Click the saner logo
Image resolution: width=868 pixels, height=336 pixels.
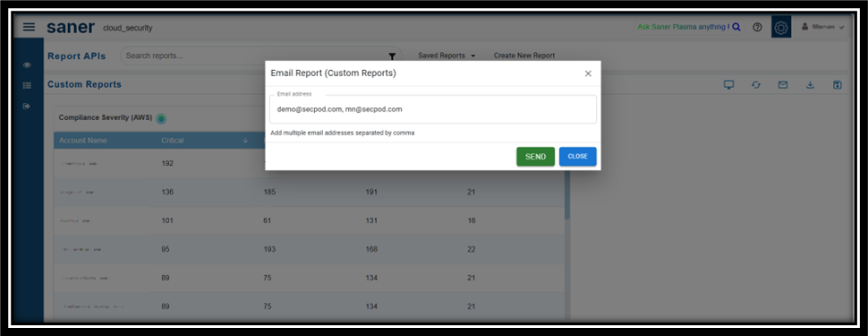pos(71,27)
